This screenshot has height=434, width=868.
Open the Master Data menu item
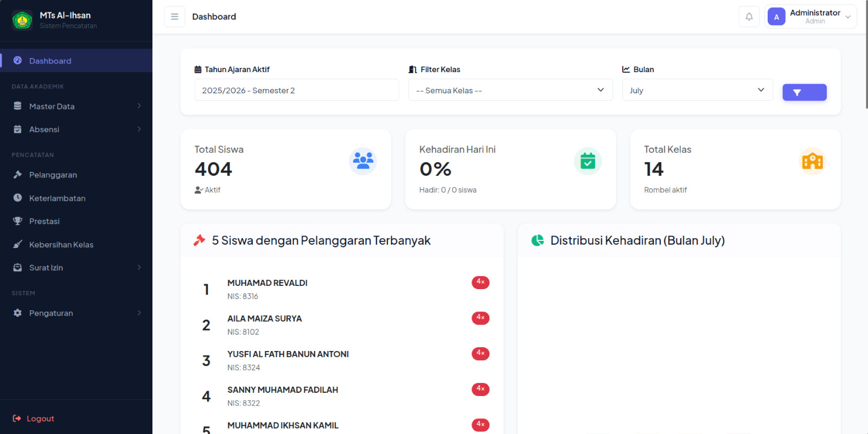coord(76,106)
